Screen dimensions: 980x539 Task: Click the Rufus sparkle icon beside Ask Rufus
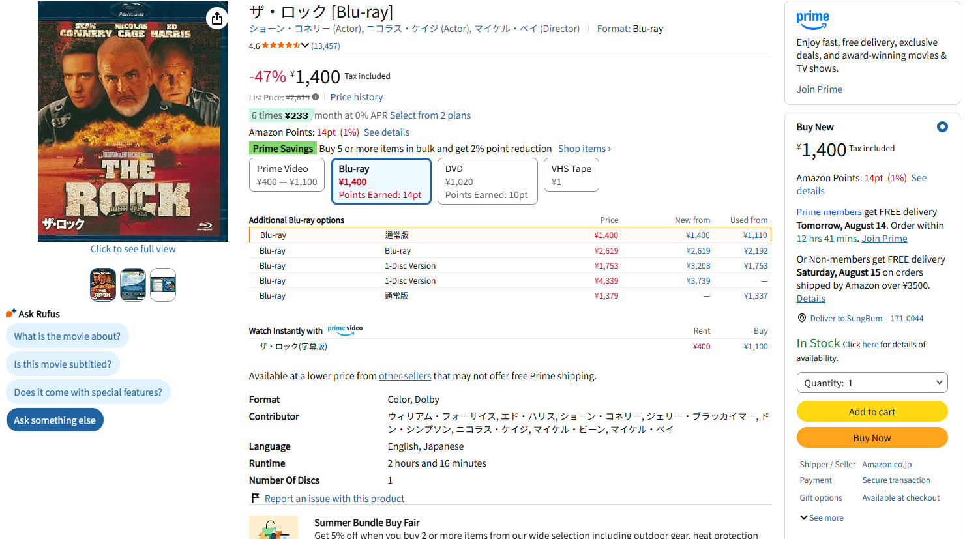(x=10, y=313)
